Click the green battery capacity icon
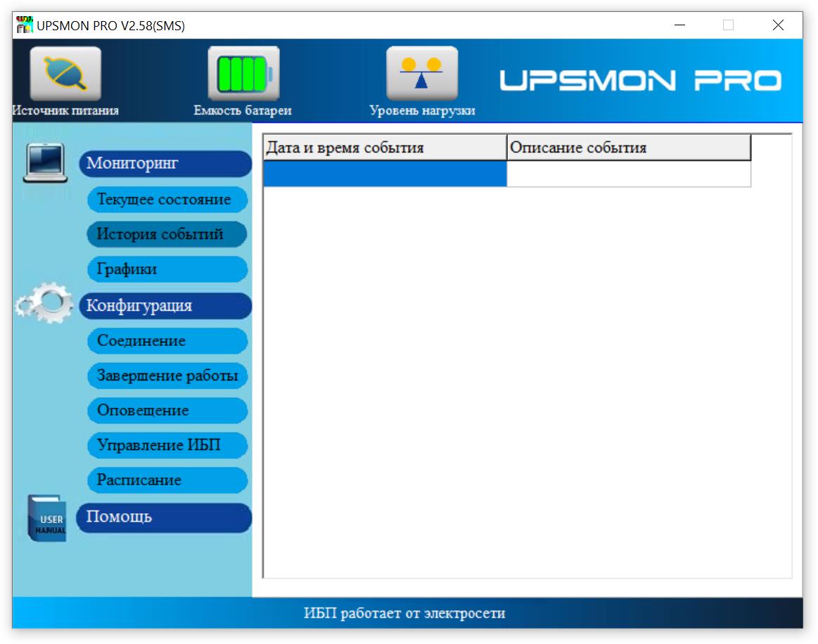This screenshot has width=818, height=644. click(x=243, y=74)
